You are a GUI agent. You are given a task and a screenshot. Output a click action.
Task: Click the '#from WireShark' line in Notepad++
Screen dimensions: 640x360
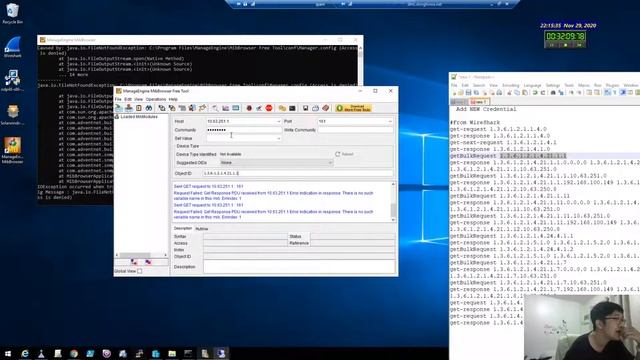pos(475,122)
